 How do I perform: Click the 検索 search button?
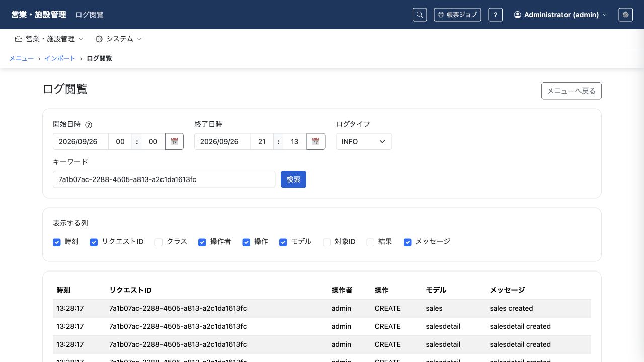point(293,179)
